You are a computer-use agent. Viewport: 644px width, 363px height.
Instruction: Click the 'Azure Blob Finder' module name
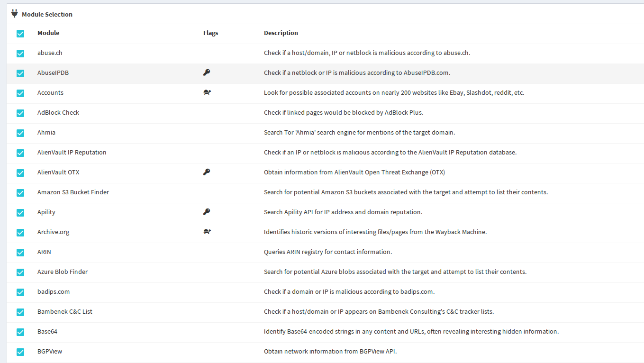[63, 272]
